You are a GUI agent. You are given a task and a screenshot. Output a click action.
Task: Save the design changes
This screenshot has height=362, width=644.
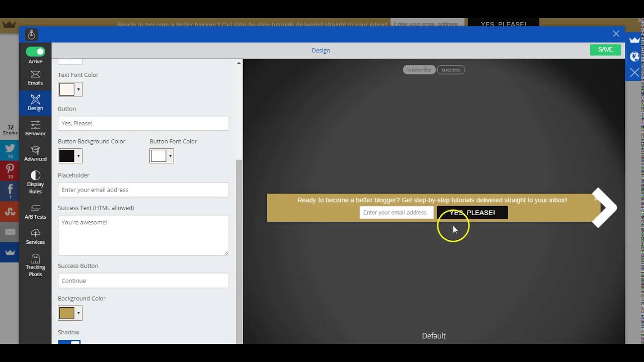[x=605, y=50]
